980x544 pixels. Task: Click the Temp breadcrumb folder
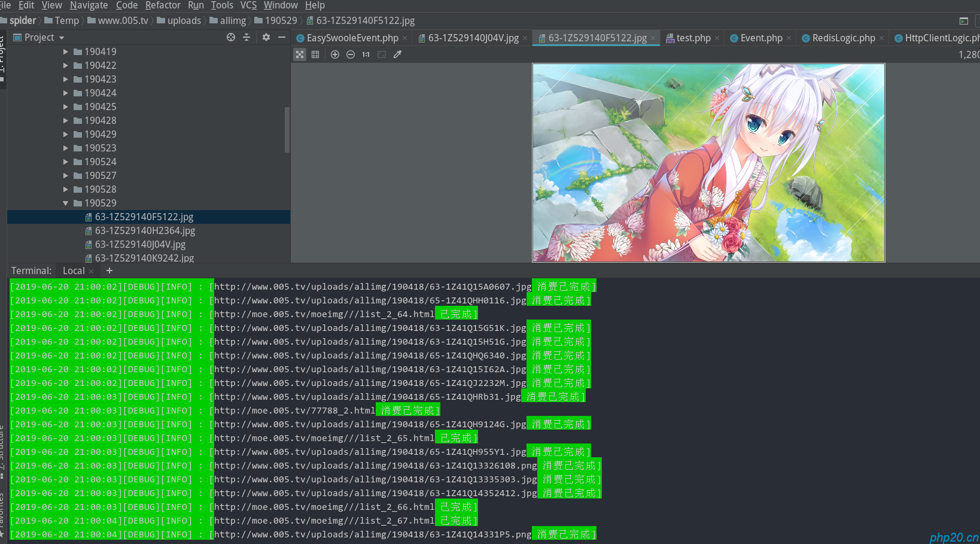(x=62, y=20)
